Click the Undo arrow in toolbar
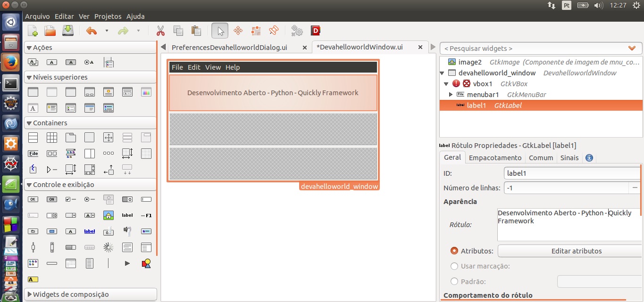The width and height of the screenshot is (644, 302). tap(91, 31)
